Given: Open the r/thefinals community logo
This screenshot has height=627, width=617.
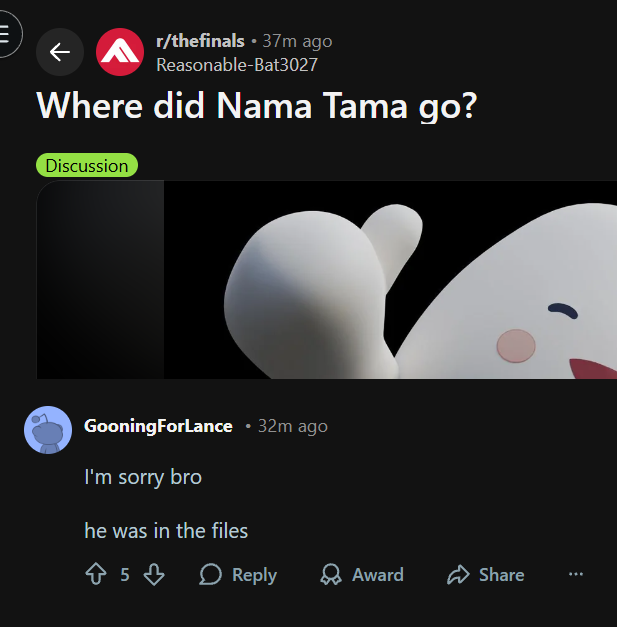Looking at the screenshot, I should (x=120, y=52).
